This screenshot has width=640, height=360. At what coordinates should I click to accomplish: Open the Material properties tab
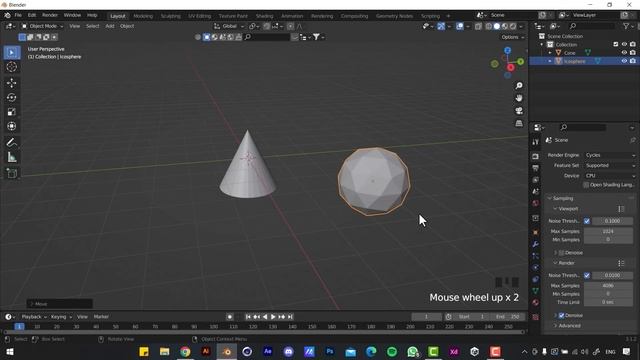coord(536,302)
